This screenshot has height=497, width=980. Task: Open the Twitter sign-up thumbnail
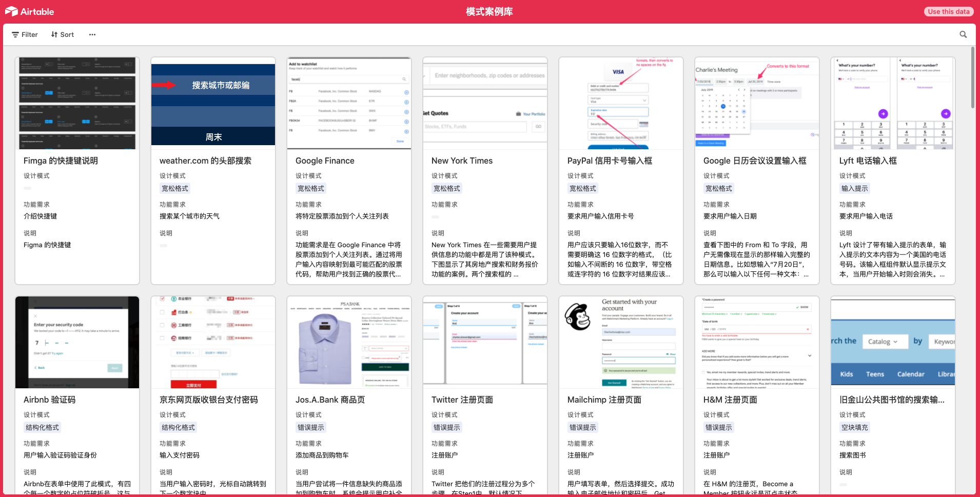[x=485, y=342]
